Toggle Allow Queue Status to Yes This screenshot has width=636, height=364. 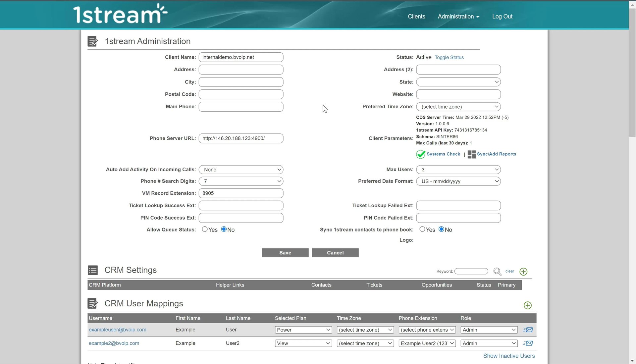click(204, 229)
